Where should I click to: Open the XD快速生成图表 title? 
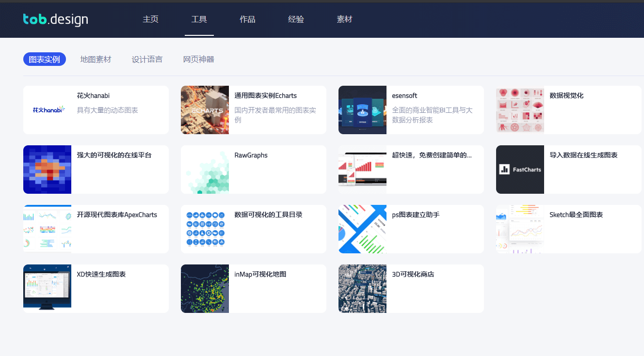[x=101, y=274]
